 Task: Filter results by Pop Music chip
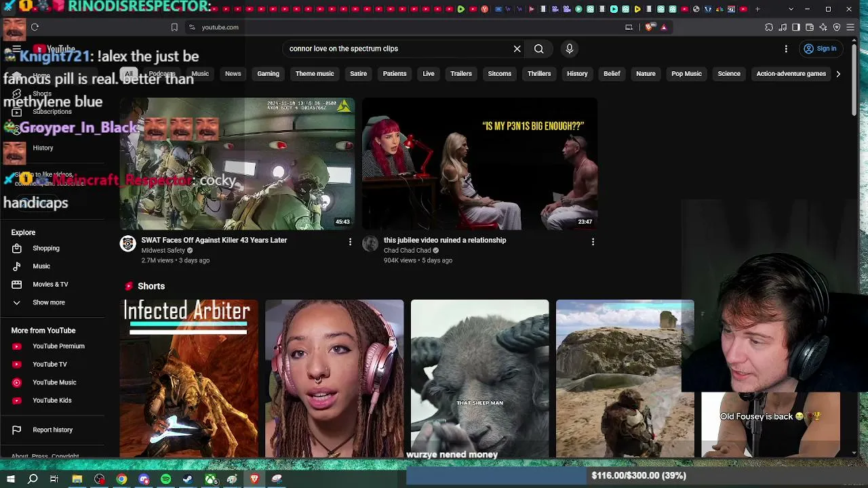click(x=686, y=74)
